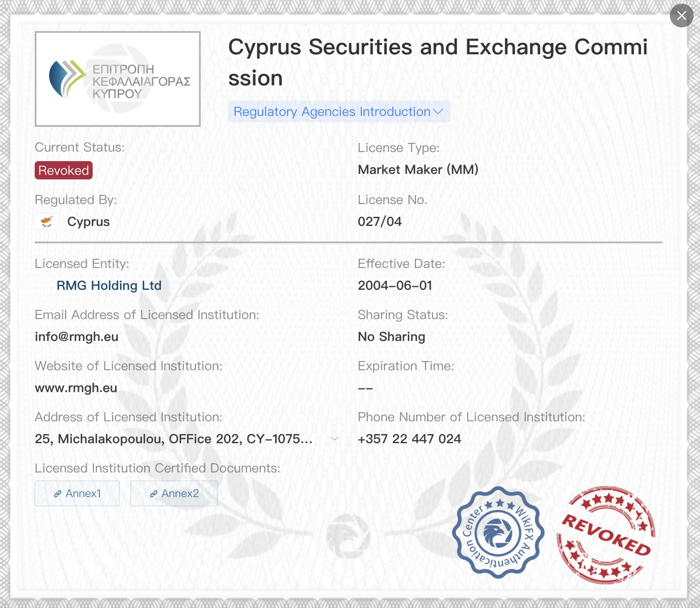Close the license certificate popup
The image size is (700, 608).
[x=681, y=16]
